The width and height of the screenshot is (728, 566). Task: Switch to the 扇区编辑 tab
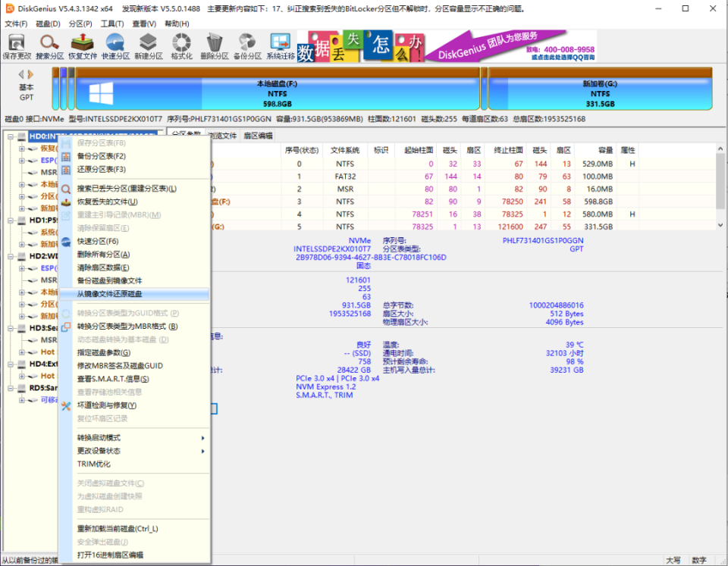pyautogui.click(x=258, y=136)
